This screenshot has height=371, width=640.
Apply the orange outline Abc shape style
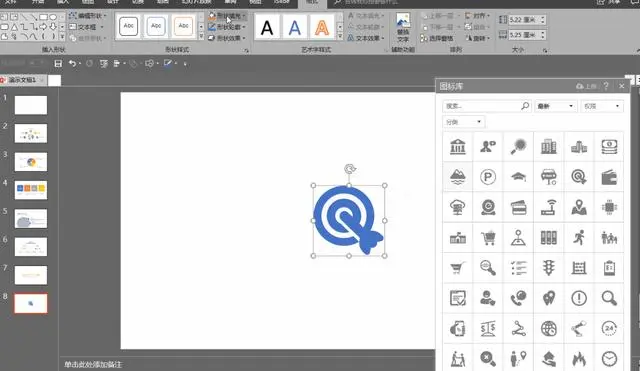(x=183, y=26)
